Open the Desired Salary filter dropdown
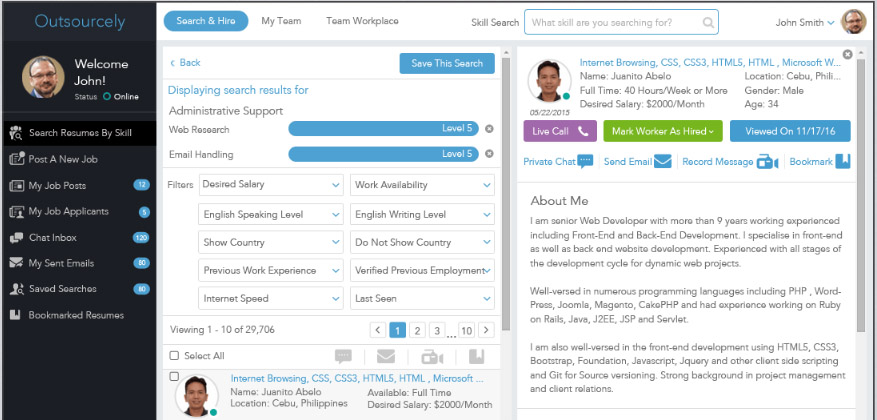This screenshot has width=877, height=420. pyautogui.click(x=271, y=185)
